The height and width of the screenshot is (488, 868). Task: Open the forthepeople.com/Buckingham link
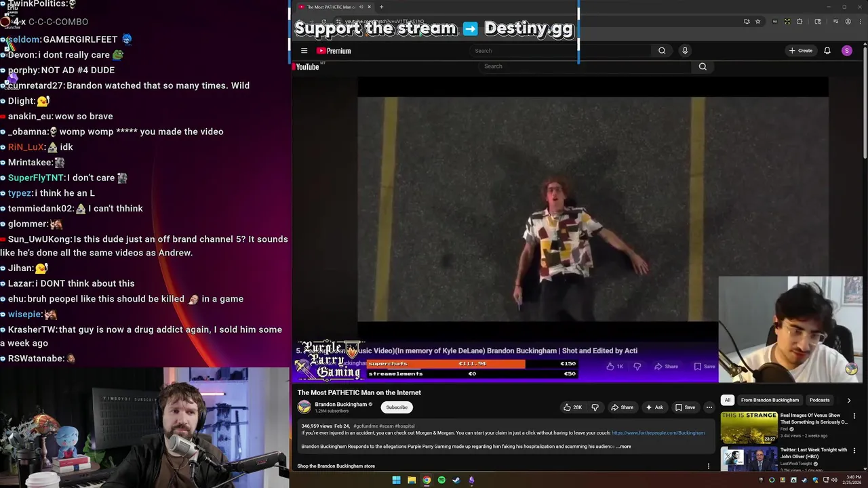point(658,433)
